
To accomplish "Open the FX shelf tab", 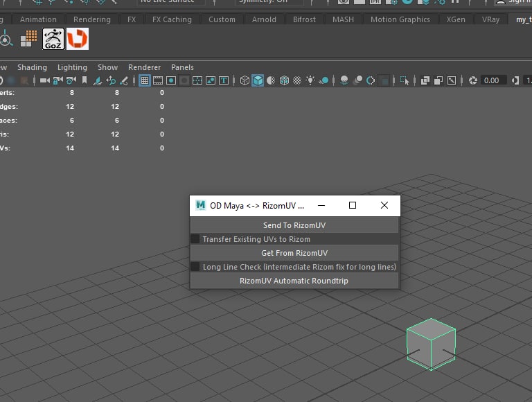I will (x=132, y=19).
